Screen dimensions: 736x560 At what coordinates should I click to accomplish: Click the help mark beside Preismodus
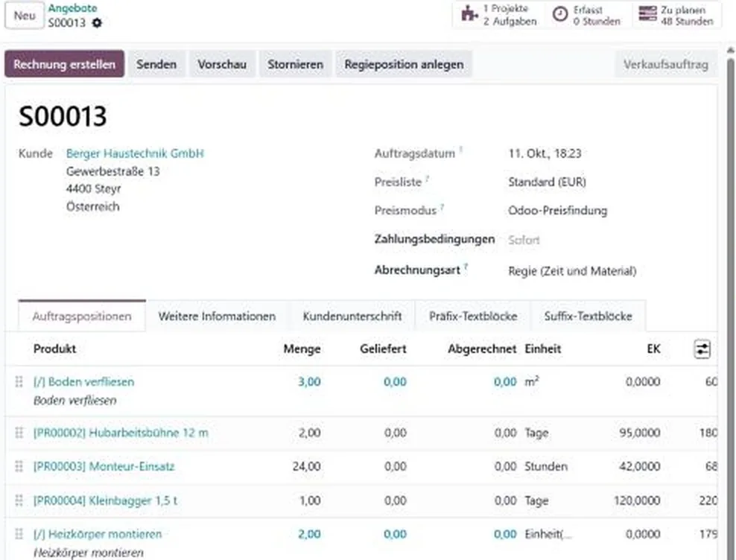click(x=442, y=206)
